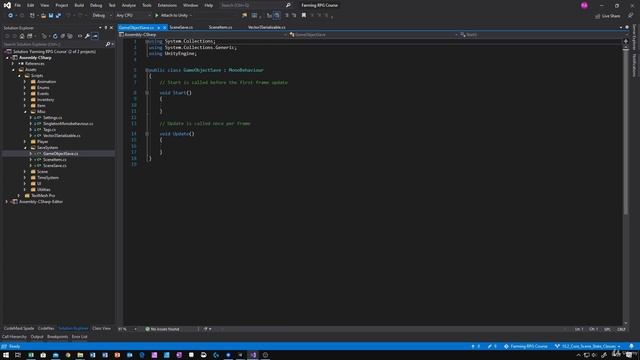
Task: Click the Open File icon in toolbar
Action: [43, 16]
